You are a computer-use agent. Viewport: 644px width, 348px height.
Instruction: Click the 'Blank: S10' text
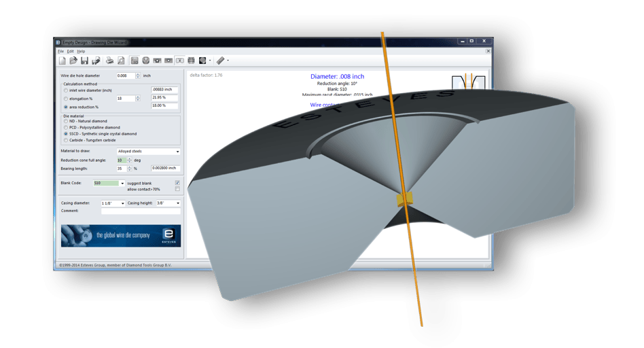[x=337, y=89]
